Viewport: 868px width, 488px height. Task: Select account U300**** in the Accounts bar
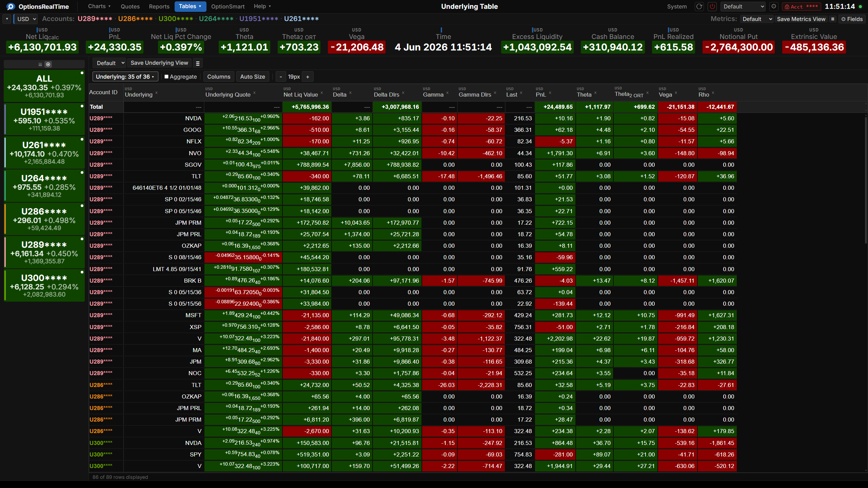[176, 19]
